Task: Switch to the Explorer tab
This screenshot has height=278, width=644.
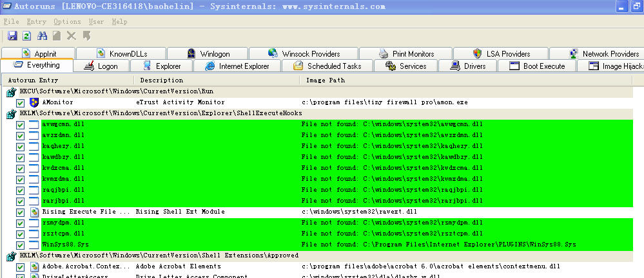Action: pos(161,66)
